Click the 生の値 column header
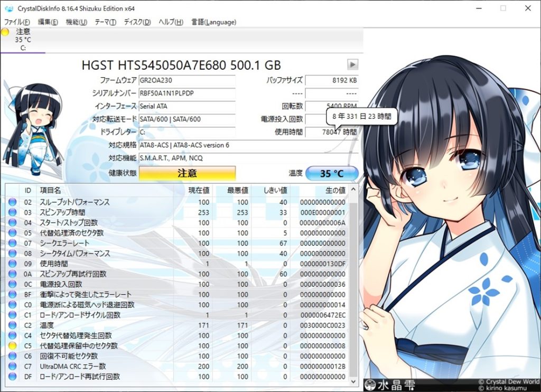 320,190
